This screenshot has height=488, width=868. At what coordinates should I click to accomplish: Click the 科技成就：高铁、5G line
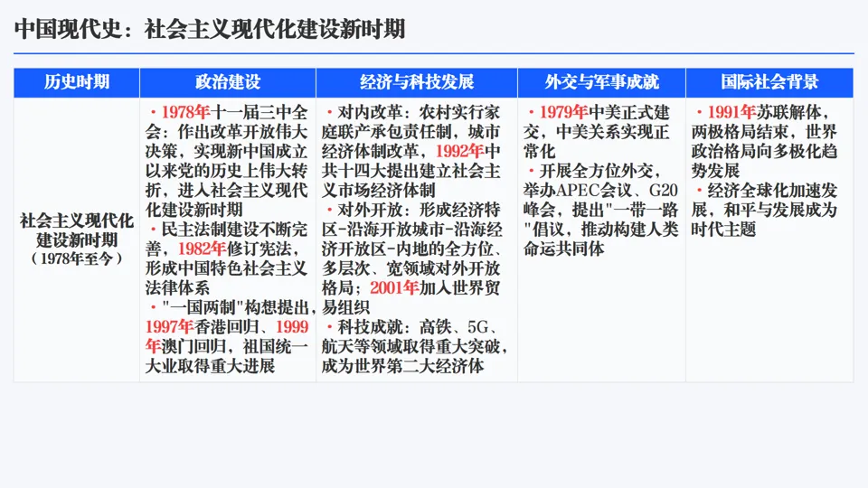coord(412,326)
